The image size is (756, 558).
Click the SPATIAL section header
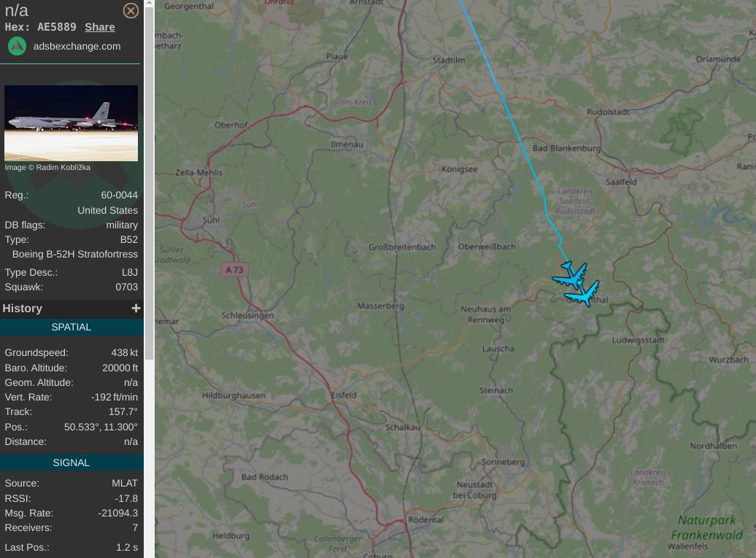point(72,327)
